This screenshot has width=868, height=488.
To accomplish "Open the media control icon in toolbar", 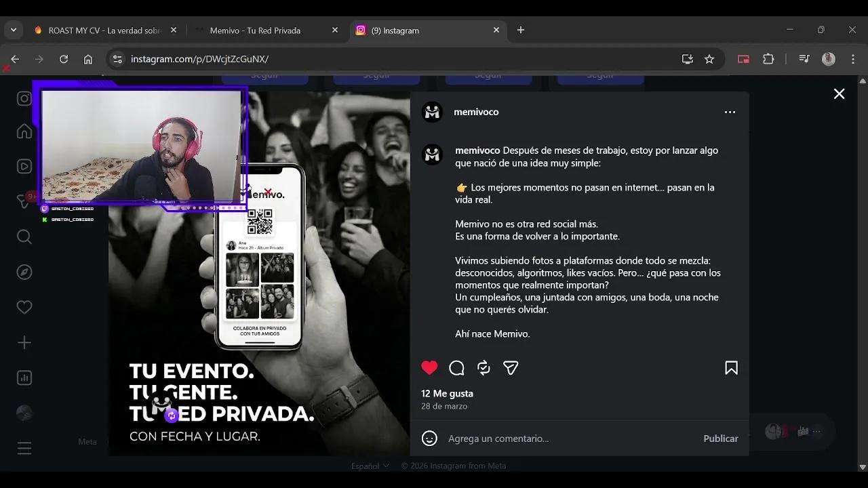I will [804, 59].
